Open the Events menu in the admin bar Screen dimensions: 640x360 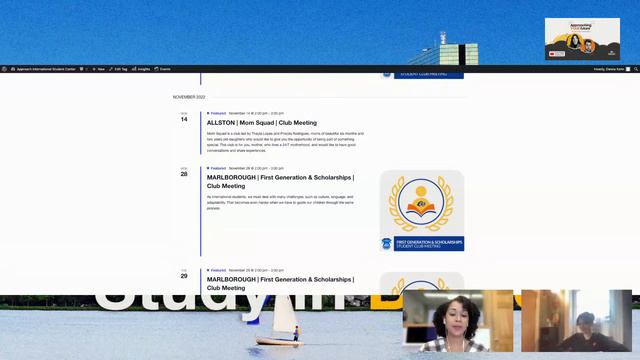(x=162, y=69)
